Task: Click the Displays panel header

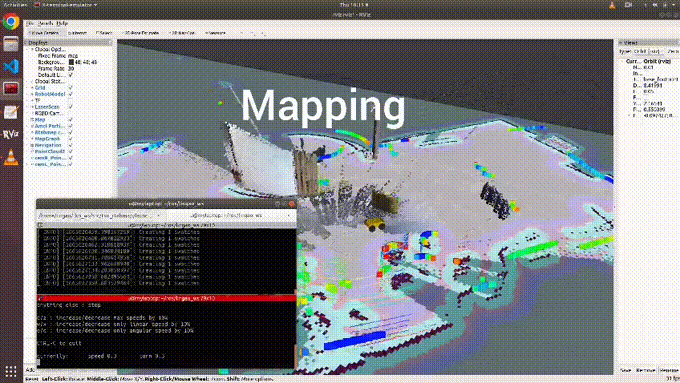Action: point(69,43)
